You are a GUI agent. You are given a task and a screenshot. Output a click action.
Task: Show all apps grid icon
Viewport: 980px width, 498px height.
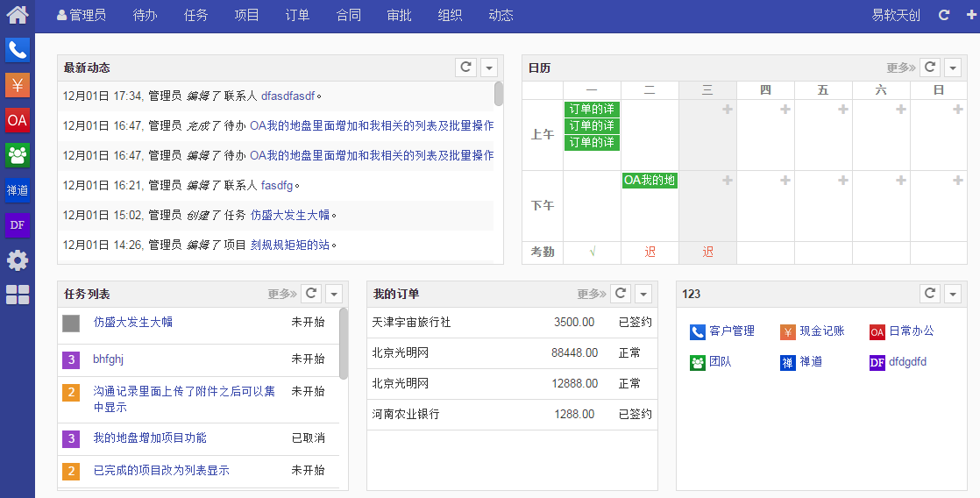18,295
